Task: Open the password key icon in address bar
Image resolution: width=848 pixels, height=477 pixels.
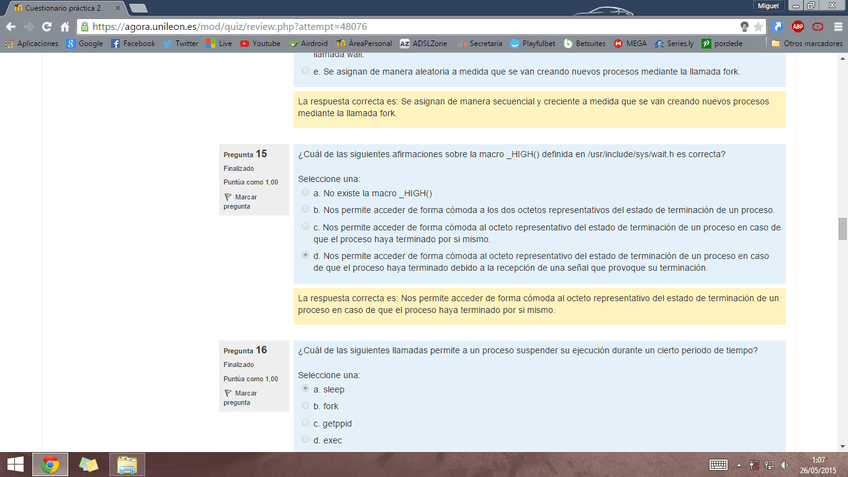Action: (x=744, y=26)
